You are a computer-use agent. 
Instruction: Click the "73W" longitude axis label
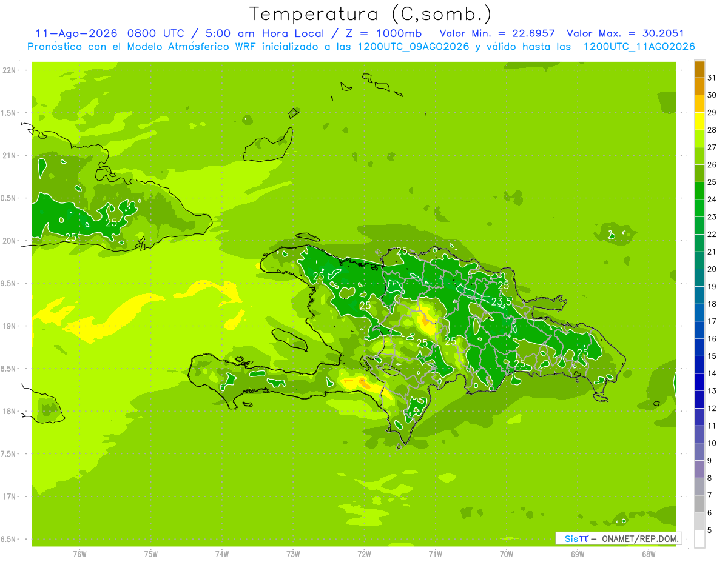[293, 554]
